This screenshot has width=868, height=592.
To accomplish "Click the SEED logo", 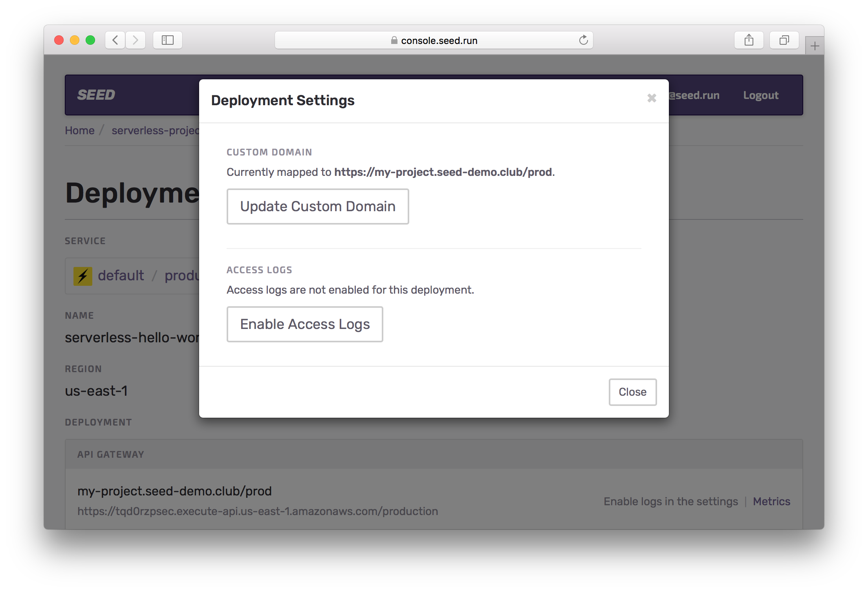I will pyautogui.click(x=96, y=95).
